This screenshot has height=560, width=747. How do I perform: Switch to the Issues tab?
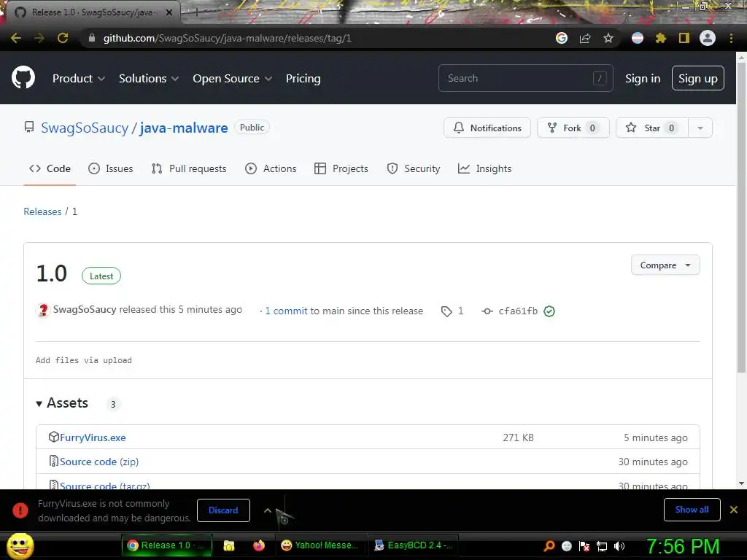111,168
